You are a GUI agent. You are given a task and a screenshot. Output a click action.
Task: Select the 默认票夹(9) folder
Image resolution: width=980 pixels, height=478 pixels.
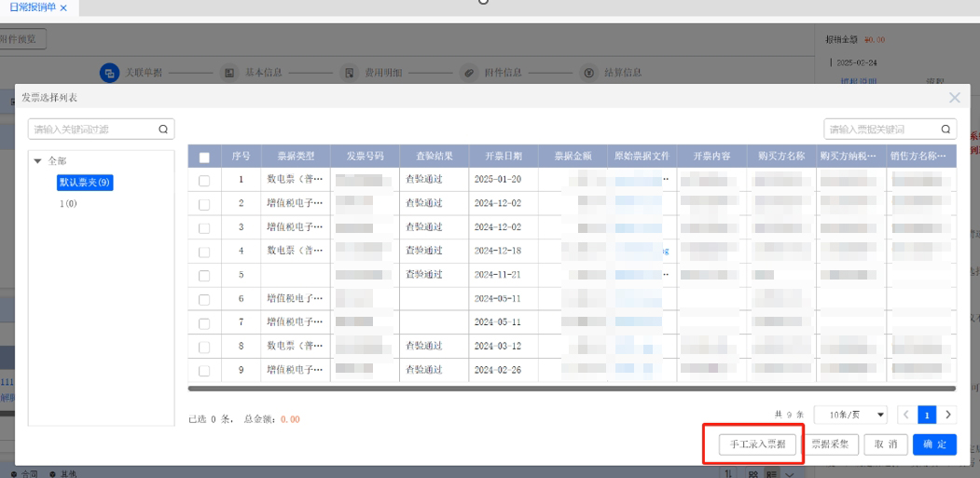click(x=85, y=183)
